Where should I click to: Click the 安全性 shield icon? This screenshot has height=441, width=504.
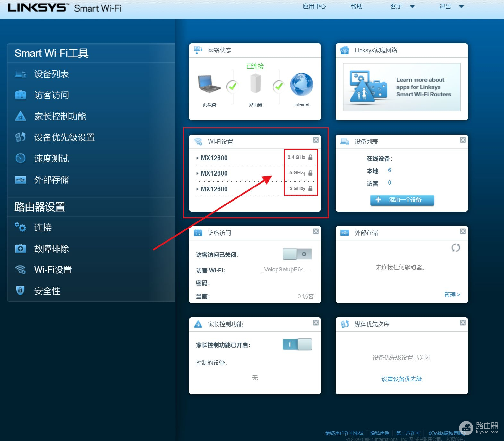click(21, 290)
